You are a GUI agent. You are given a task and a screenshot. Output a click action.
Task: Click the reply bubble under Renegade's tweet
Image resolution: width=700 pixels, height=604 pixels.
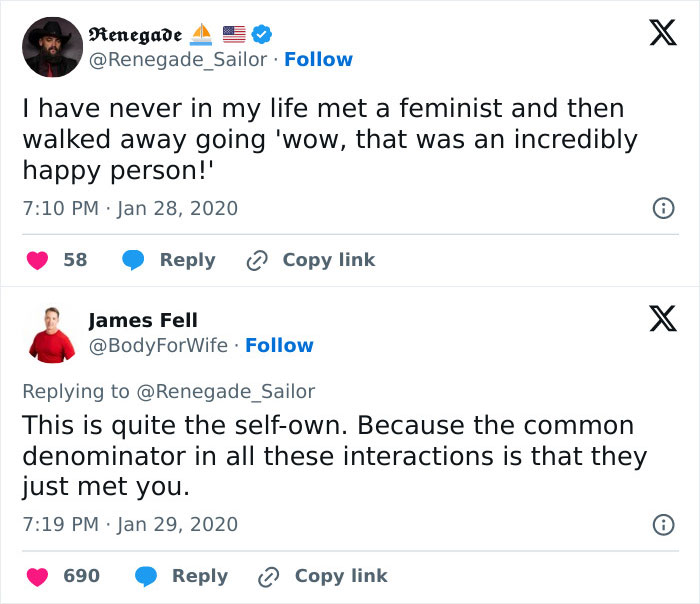pos(134,260)
